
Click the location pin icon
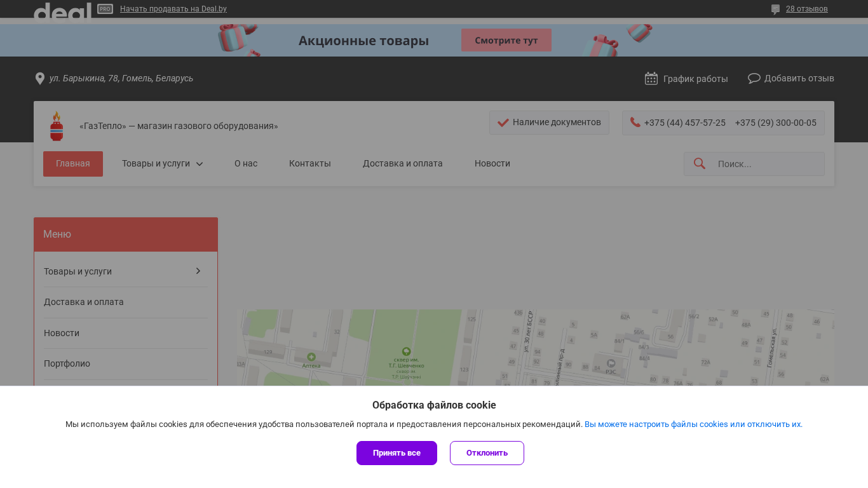click(39, 78)
